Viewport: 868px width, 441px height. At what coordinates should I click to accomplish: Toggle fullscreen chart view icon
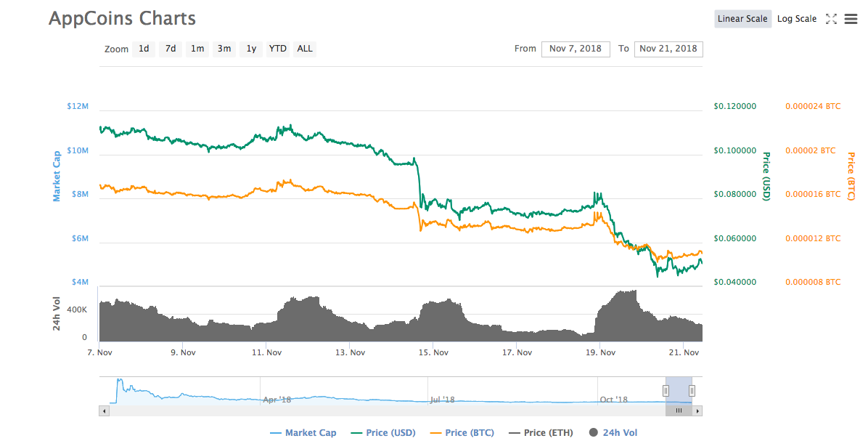coord(831,19)
